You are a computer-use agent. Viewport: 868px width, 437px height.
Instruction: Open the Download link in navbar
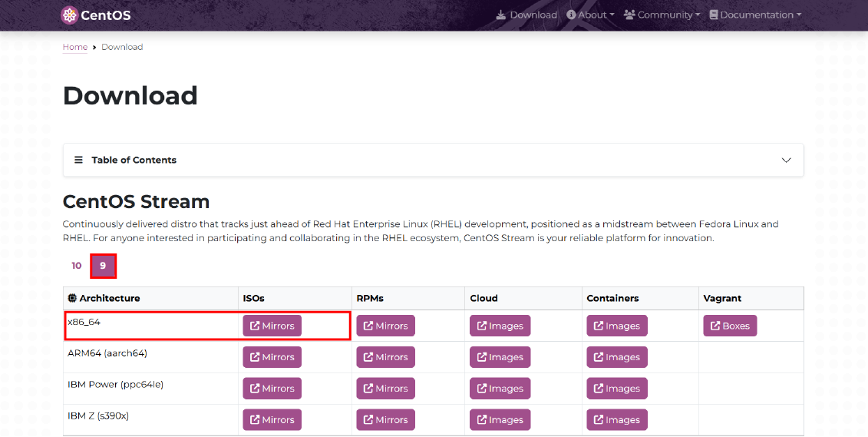coord(526,15)
